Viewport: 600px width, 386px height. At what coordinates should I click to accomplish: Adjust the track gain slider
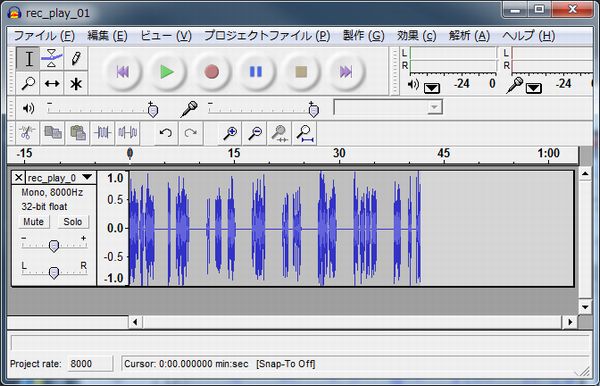click(54, 246)
